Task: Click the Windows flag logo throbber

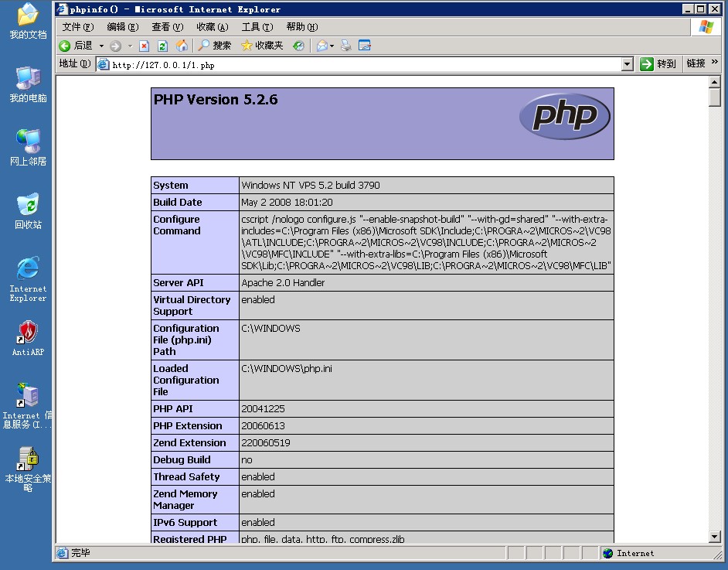Action: pyautogui.click(x=706, y=27)
